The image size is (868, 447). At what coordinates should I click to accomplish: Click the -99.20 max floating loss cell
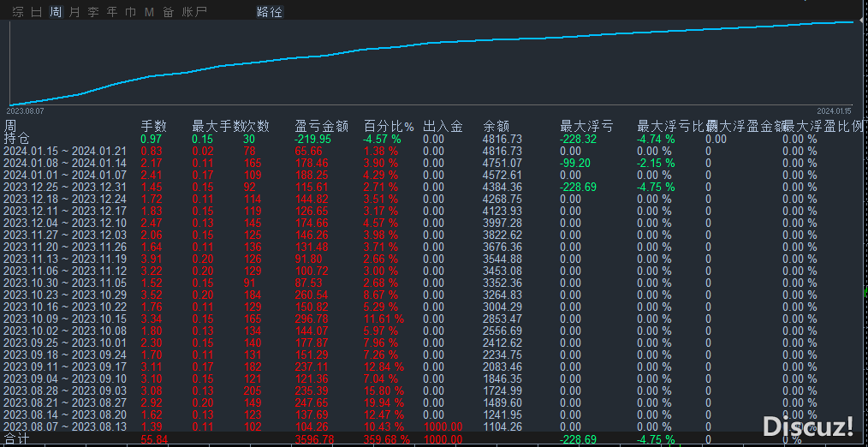click(575, 164)
